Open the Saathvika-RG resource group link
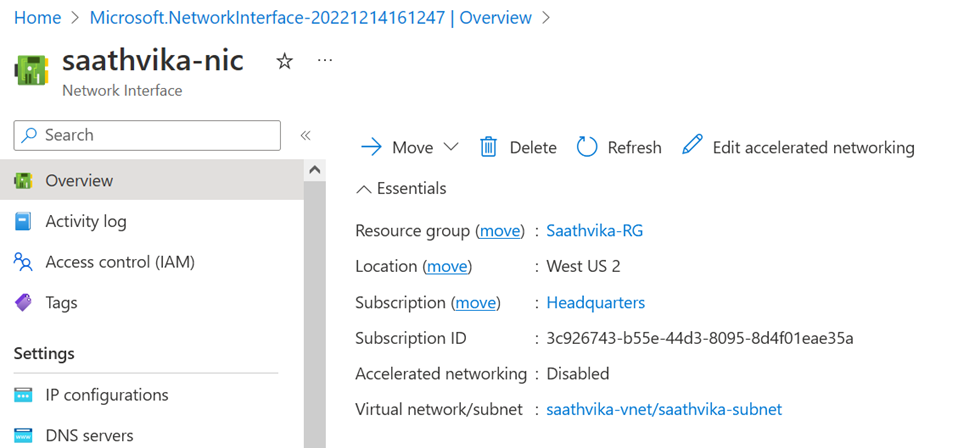 pyautogui.click(x=594, y=231)
